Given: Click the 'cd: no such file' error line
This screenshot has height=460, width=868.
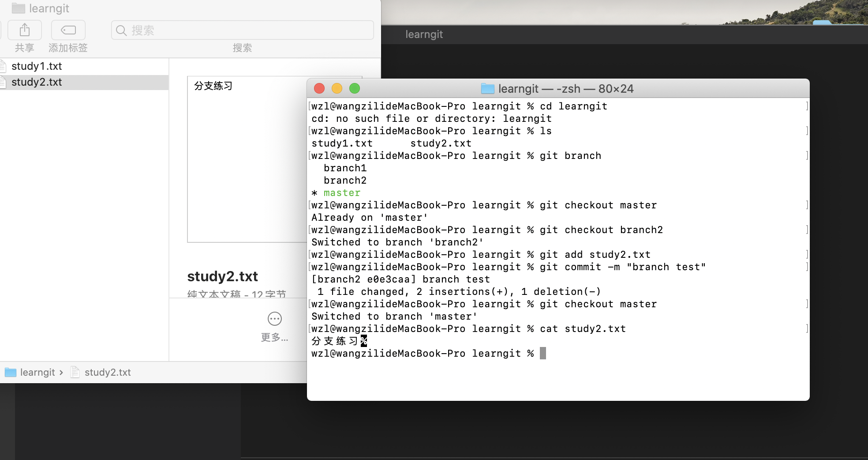Looking at the screenshot, I should coord(431,119).
